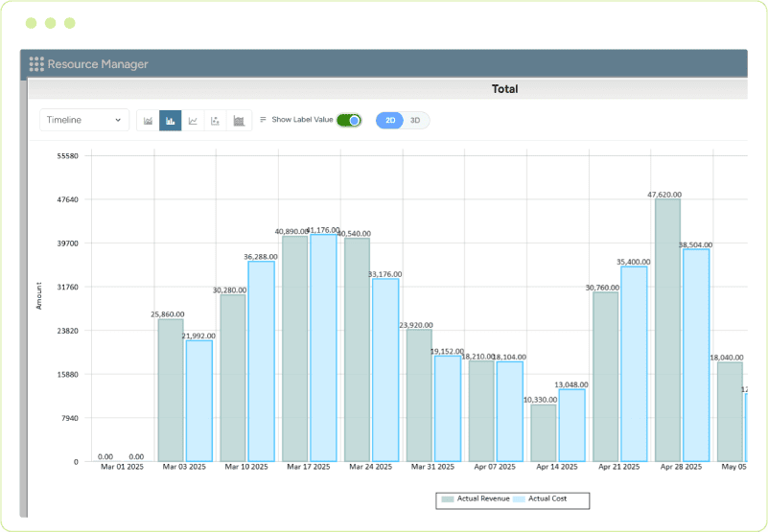Click the 30,280.00 data label

(x=230, y=290)
